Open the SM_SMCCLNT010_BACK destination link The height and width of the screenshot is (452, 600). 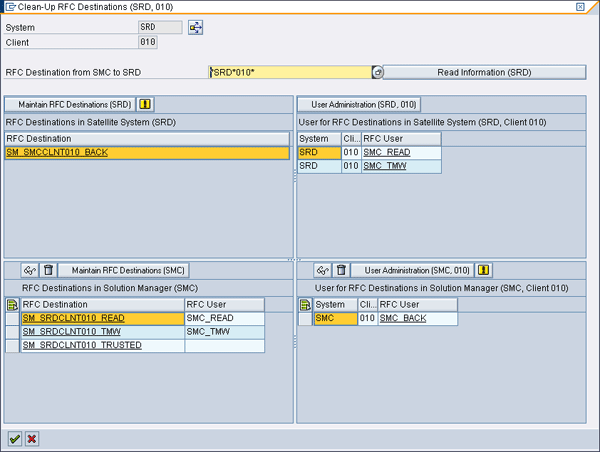(57, 153)
